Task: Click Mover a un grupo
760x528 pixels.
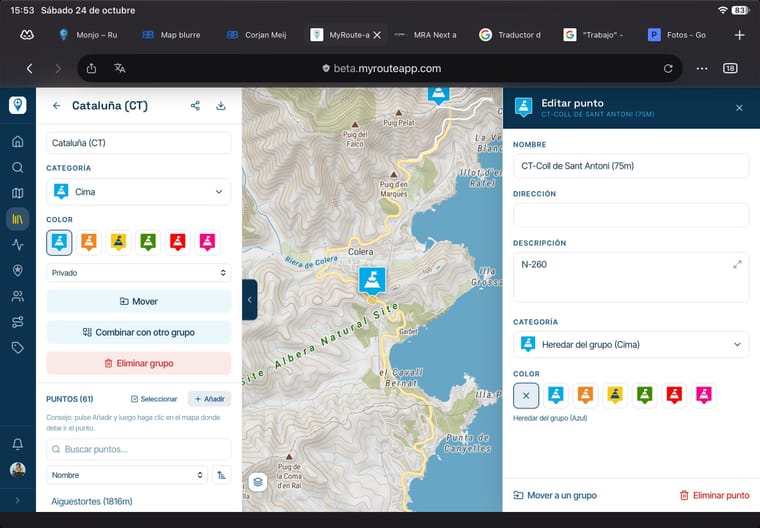Action: [555, 496]
